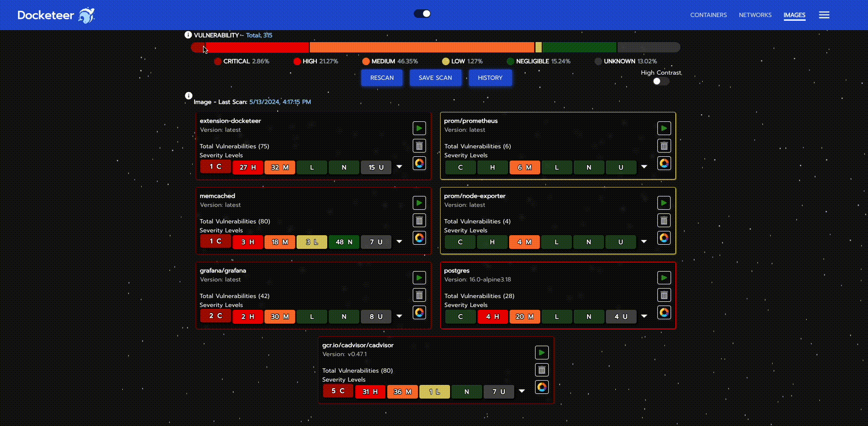Viewport: 868px width, 426px height.
Task: Enable the High Contrast switch
Action: 661,81
